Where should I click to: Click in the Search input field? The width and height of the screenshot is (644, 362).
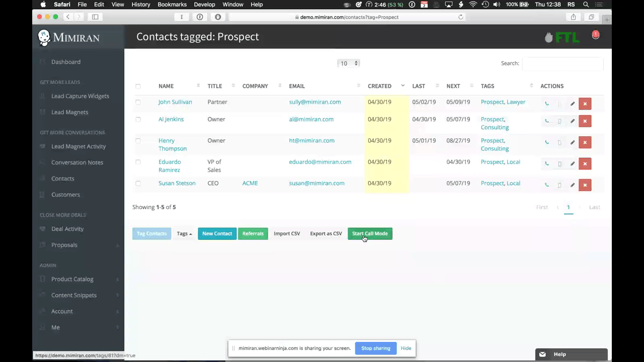[x=562, y=63]
